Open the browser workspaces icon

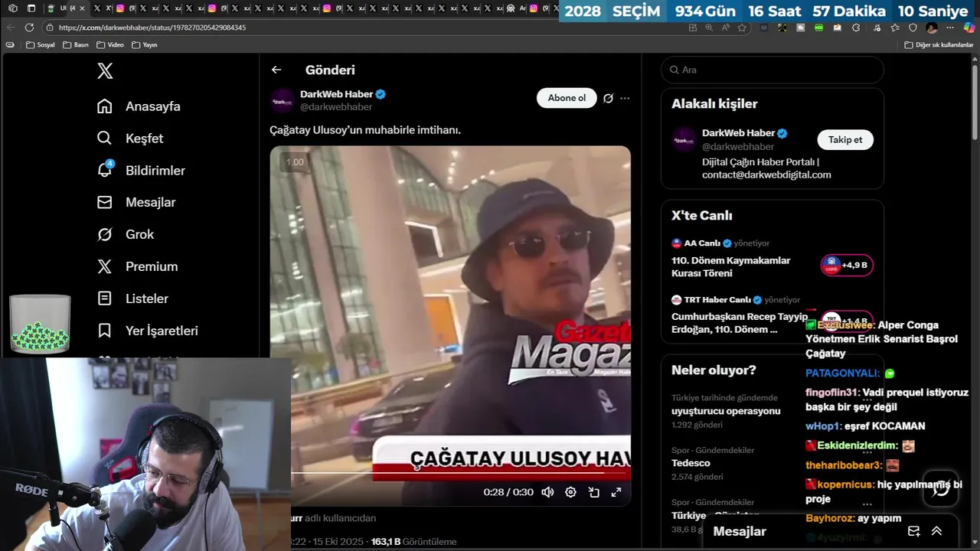13,8
